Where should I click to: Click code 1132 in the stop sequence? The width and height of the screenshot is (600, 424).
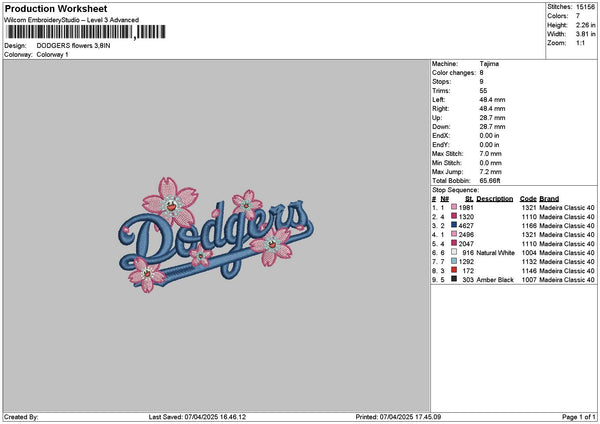tap(529, 262)
